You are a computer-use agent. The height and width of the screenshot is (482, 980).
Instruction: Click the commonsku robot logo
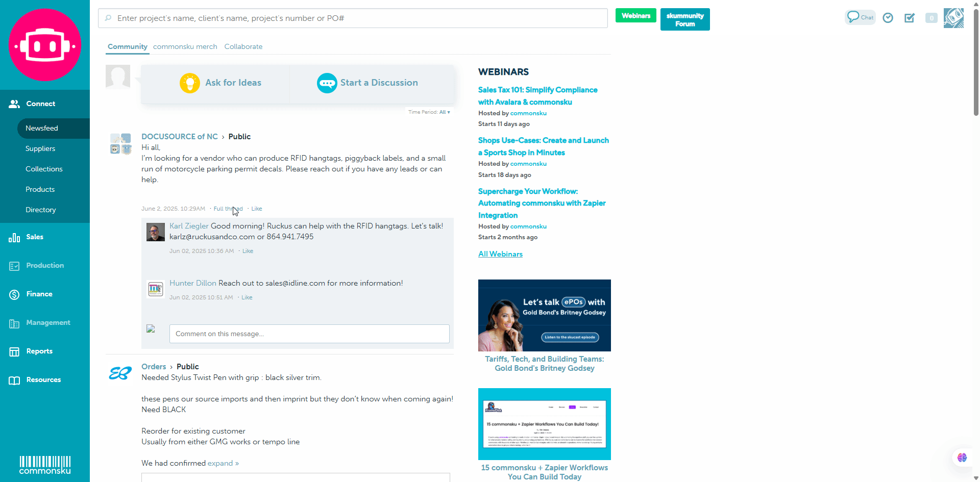point(45,45)
